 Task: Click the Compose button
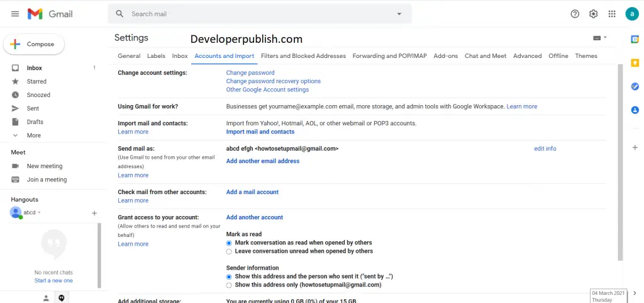pos(34,44)
